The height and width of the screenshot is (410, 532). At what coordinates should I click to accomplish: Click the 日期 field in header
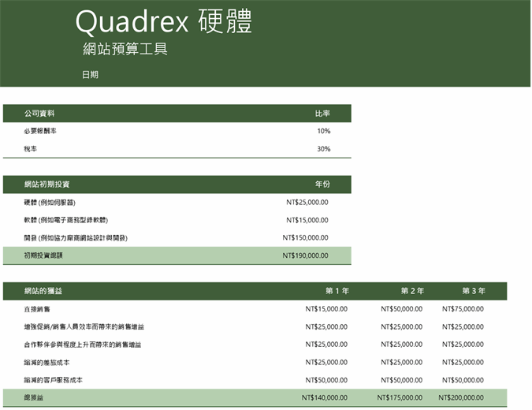click(90, 75)
